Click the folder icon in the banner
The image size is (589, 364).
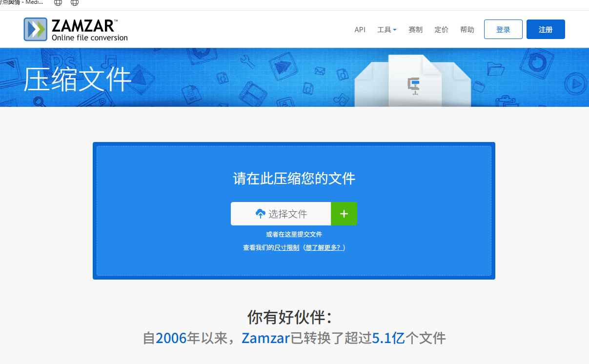point(495,69)
